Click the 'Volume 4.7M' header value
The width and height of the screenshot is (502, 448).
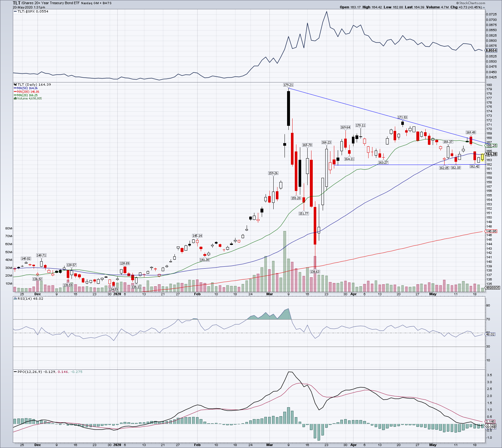(x=437, y=7)
